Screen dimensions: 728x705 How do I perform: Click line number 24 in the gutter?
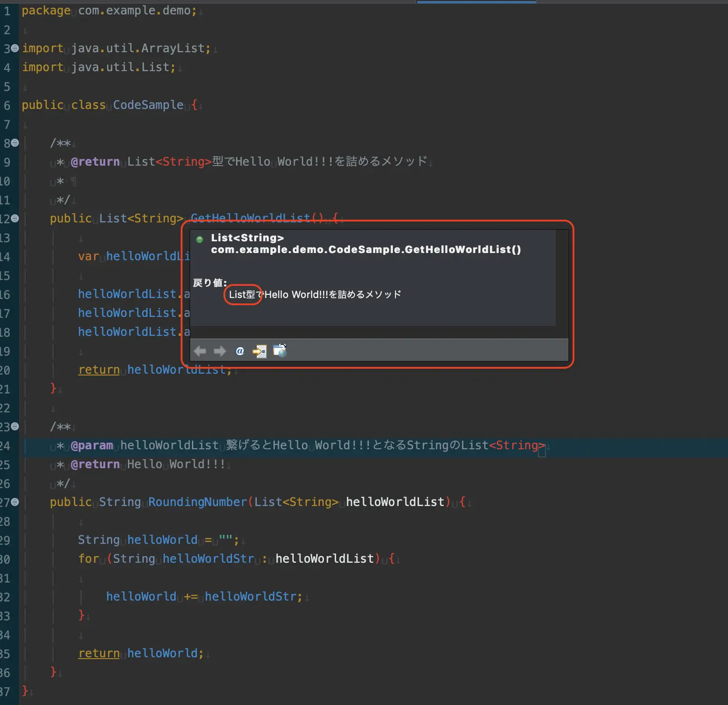(x=7, y=445)
